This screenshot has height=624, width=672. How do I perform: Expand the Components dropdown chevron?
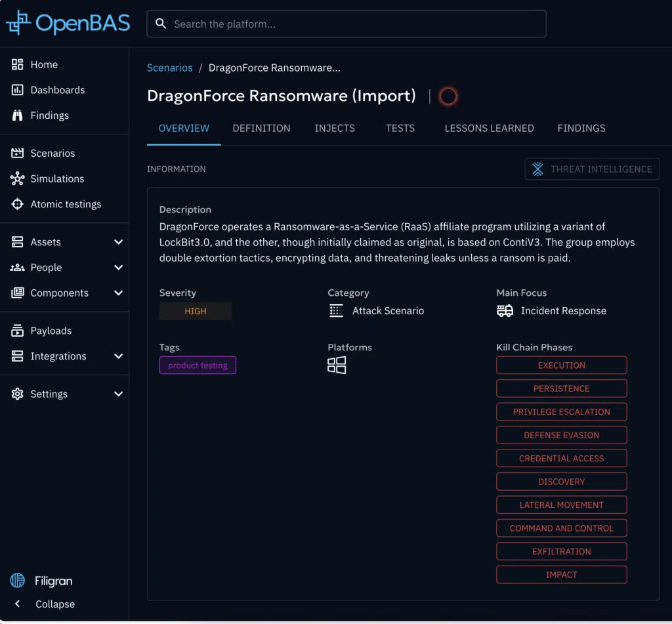click(118, 293)
